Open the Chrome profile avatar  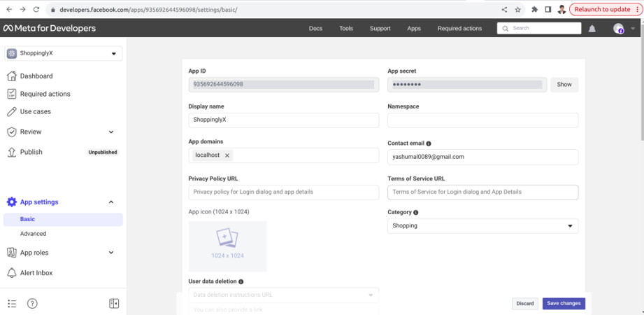[x=561, y=10]
